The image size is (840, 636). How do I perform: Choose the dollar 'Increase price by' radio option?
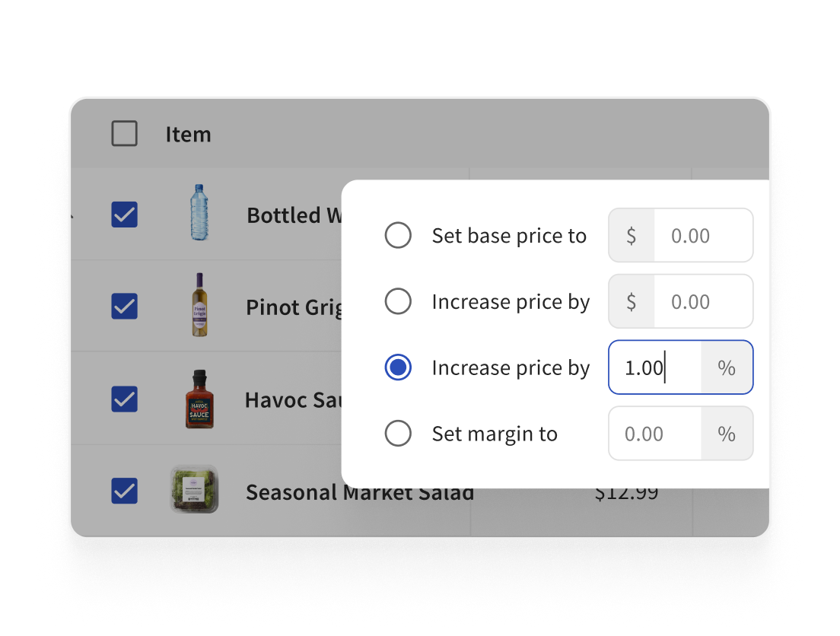click(398, 301)
